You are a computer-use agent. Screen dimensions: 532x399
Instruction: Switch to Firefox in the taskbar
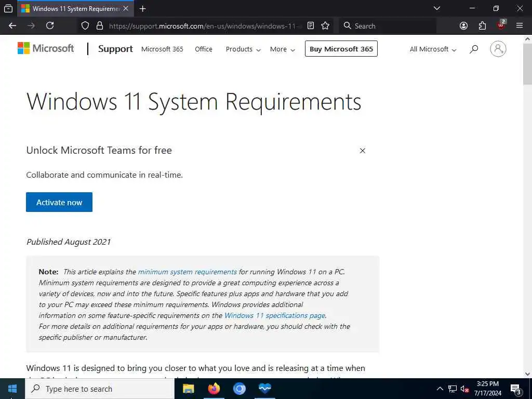(x=214, y=389)
